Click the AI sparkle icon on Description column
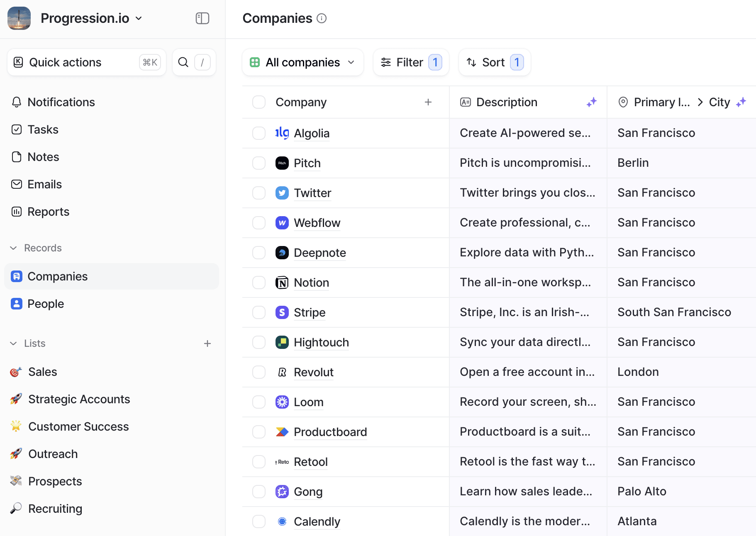This screenshot has height=536, width=756. click(x=592, y=102)
